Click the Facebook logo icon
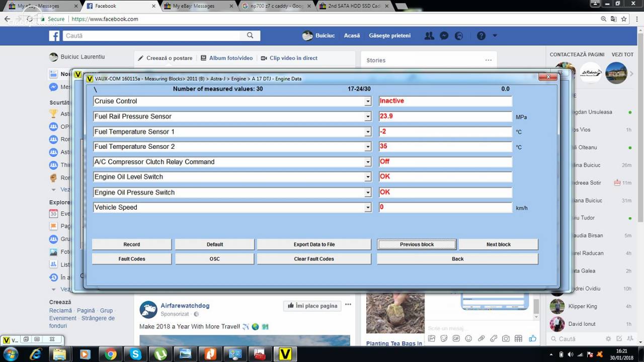 pos(54,36)
